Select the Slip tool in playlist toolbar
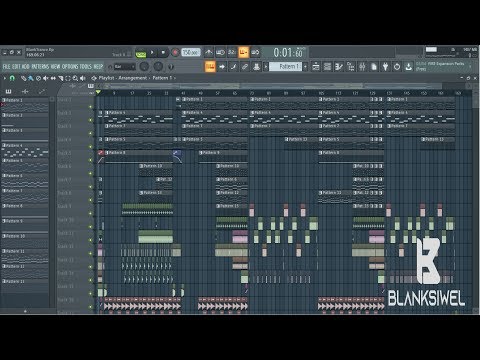The width and height of the screenshot is (480, 360). pos(53,78)
